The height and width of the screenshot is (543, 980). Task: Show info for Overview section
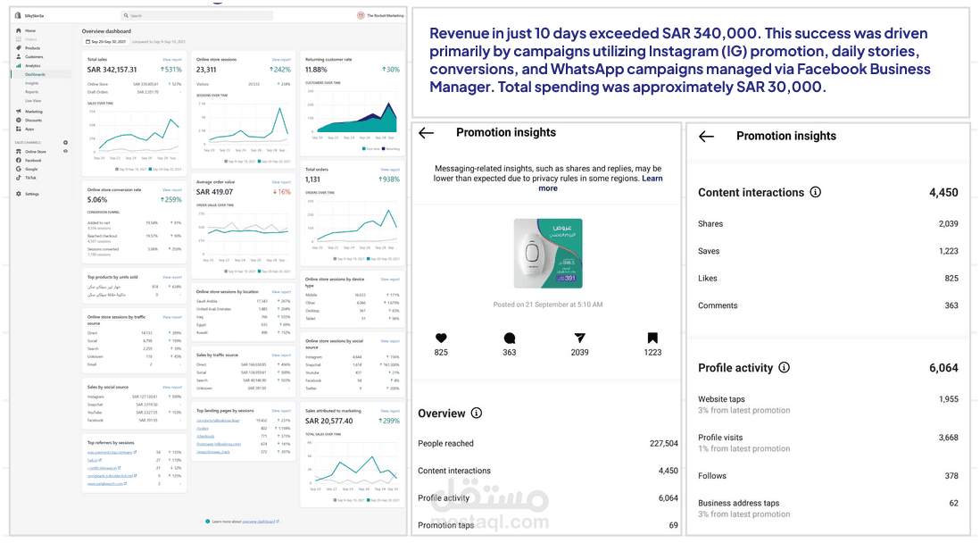point(477,413)
